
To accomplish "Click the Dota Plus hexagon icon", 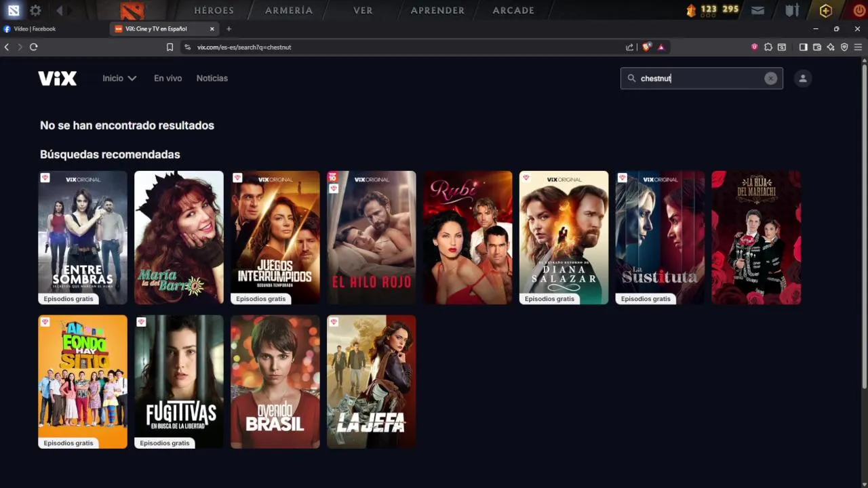I will (x=825, y=10).
